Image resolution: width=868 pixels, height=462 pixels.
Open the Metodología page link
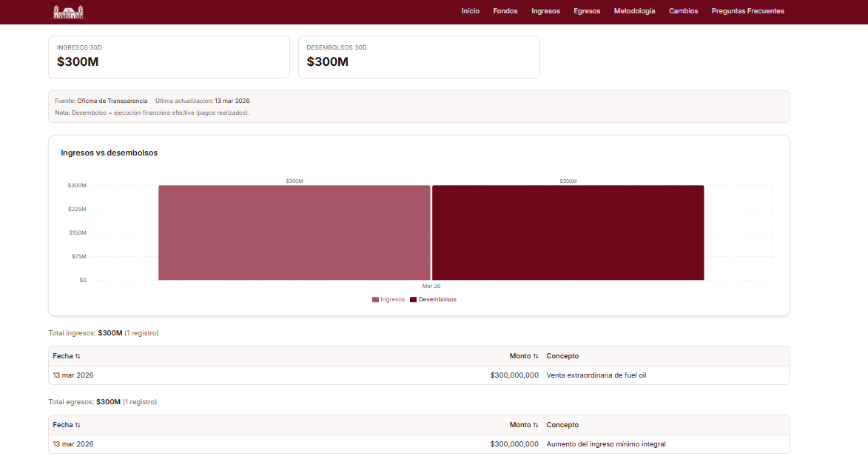coord(634,11)
